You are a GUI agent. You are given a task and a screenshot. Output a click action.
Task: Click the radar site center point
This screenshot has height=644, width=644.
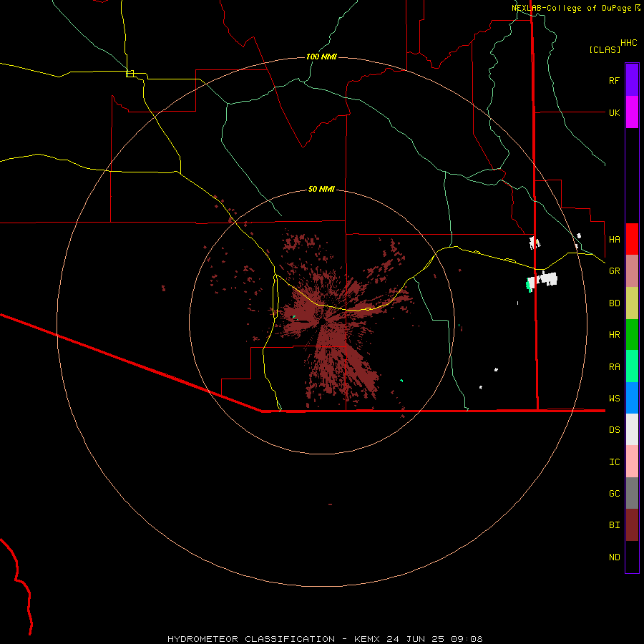point(323,321)
